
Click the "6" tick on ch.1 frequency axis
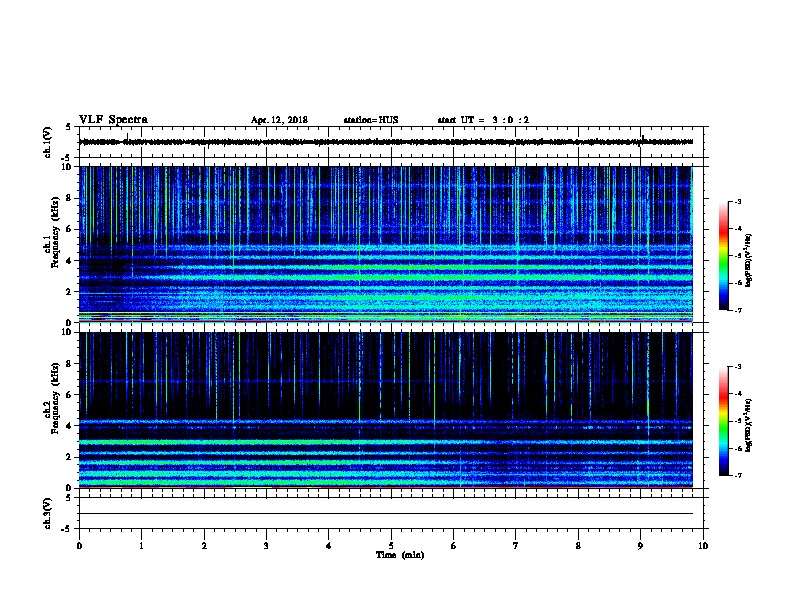pyautogui.click(x=71, y=230)
